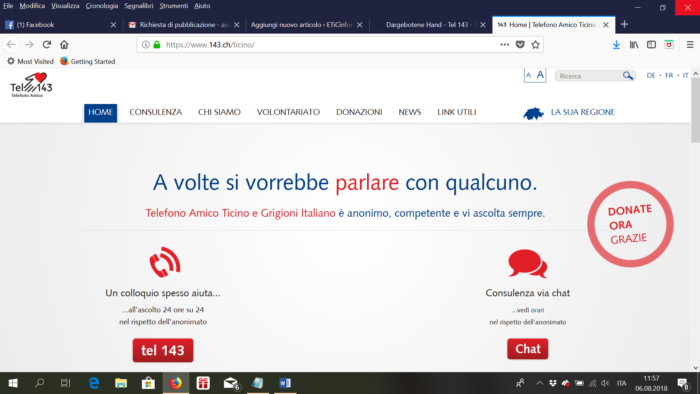Click the search magnifier in Ricerca

(x=628, y=76)
